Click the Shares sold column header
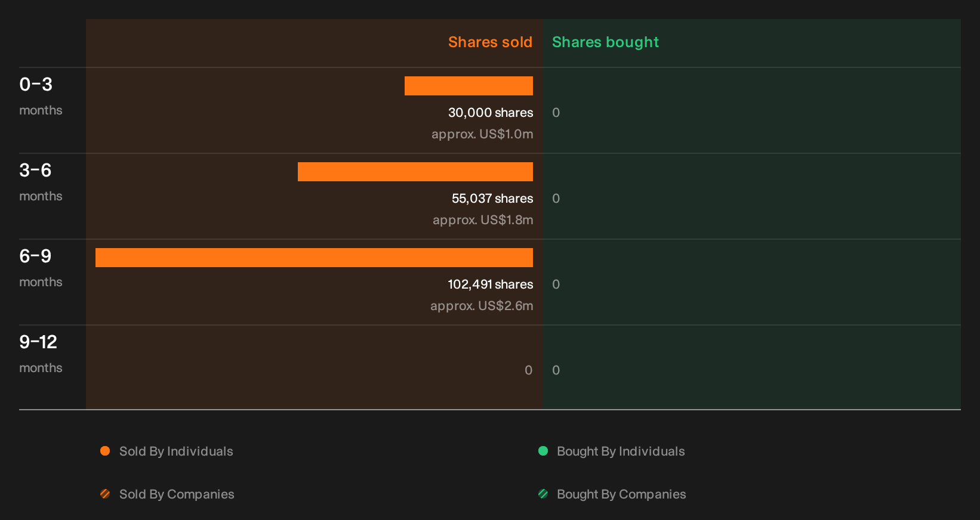Screen dimensions: 980x520 [490, 42]
